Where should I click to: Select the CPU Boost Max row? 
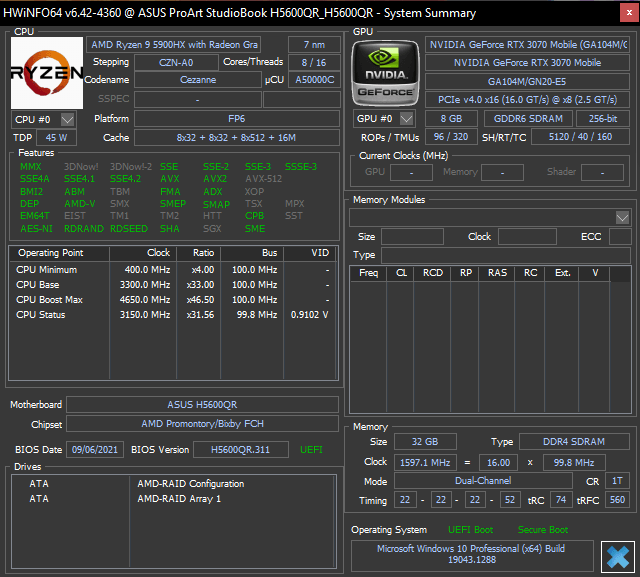click(x=173, y=300)
